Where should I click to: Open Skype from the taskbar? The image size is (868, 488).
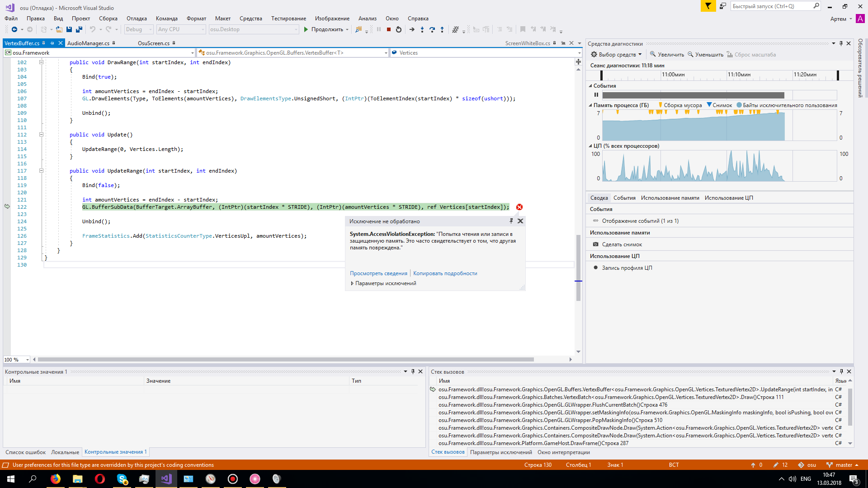pos(122,479)
